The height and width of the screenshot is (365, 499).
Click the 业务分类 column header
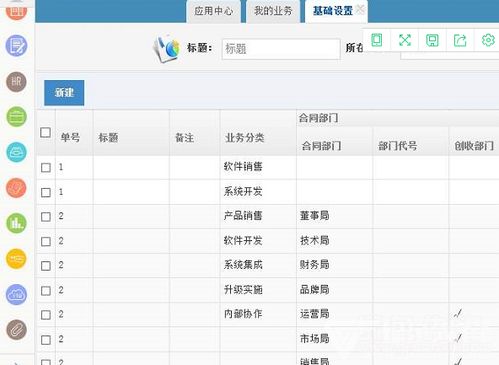tap(245, 137)
